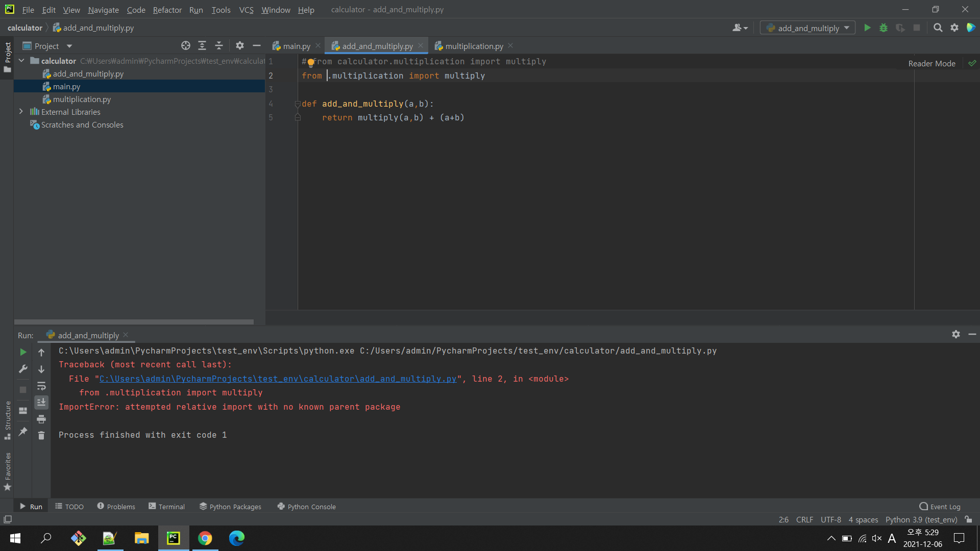This screenshot has height=551, width=980.
Task: Toggle soft-wrap in Run console
Action: (41, 386)
